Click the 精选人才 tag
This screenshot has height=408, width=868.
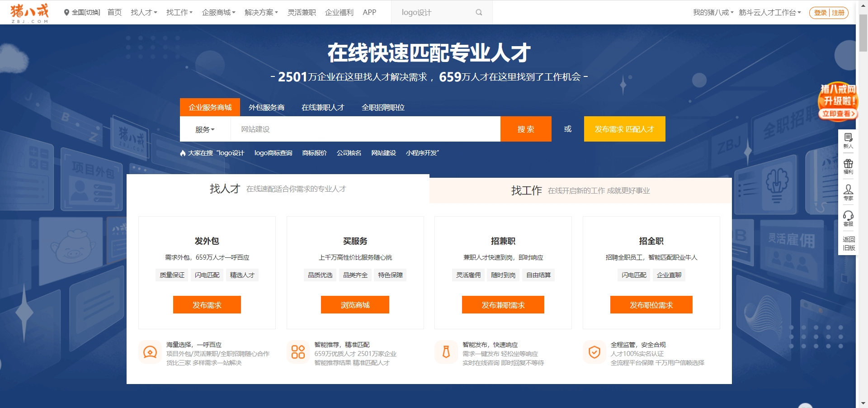click(x=242, y=275)
